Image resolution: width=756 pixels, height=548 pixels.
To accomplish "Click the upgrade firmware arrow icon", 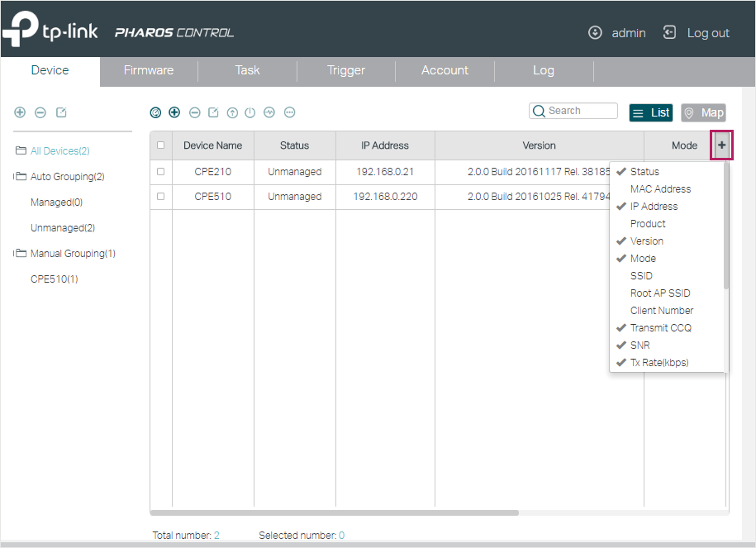I will pos(232,112).
